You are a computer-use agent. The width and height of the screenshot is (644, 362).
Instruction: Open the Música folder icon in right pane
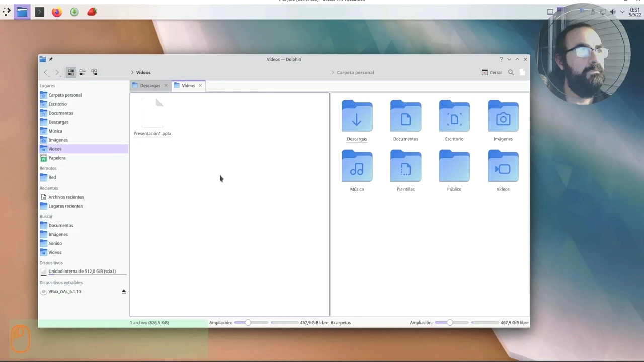(x=357, y=166)
